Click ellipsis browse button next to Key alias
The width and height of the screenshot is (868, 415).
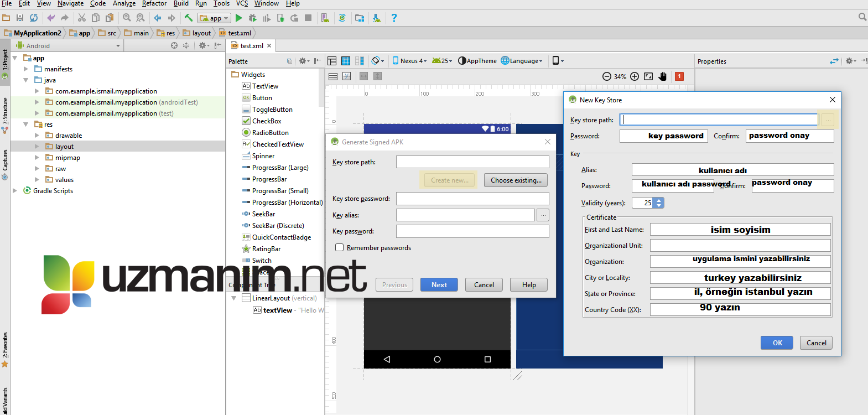point(543,215)
